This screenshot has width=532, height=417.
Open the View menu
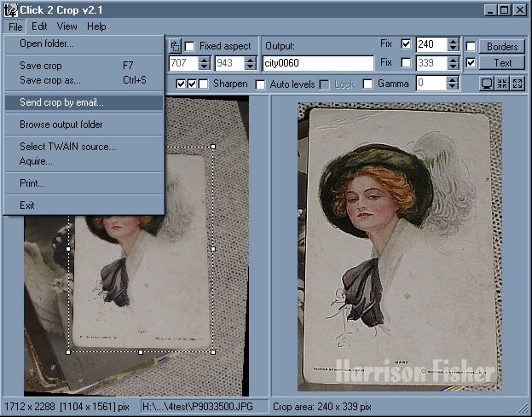pos(66,26)
